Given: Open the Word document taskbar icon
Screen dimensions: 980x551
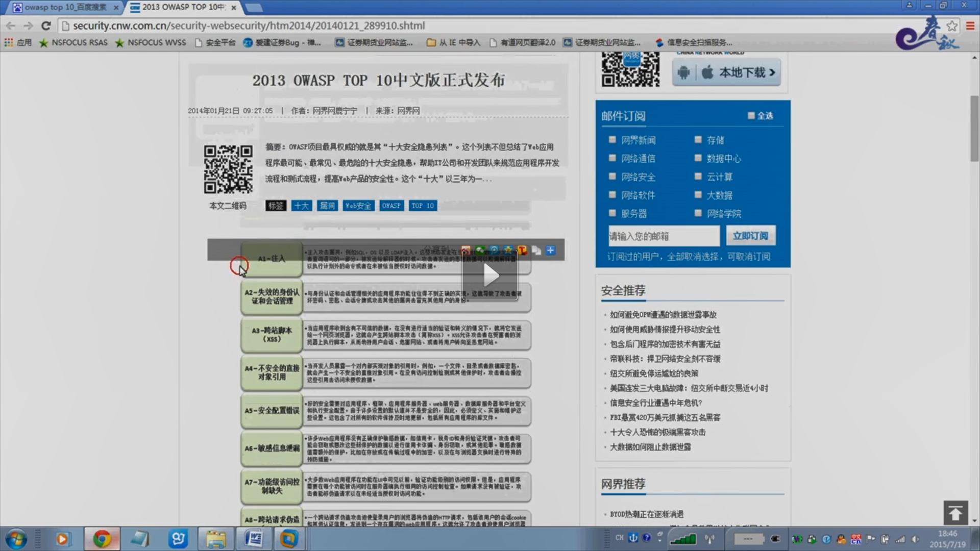Looking at the screenshot, I should [x=254, y=539].
